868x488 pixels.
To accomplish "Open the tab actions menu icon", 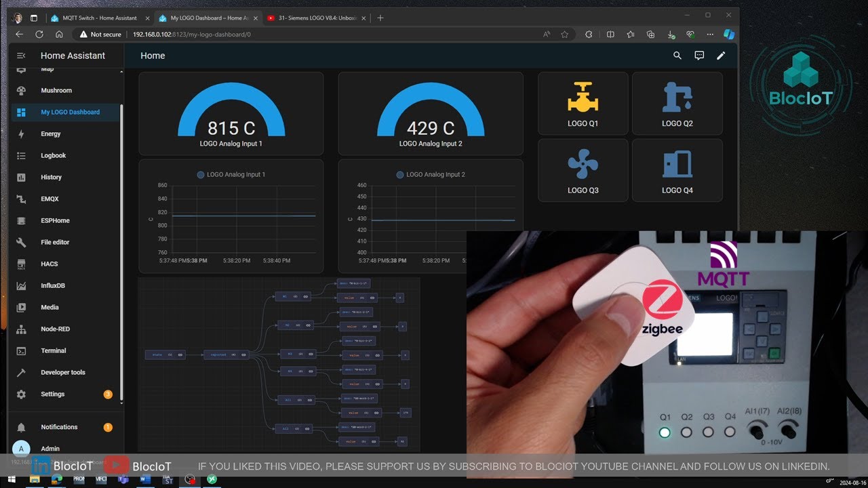I will pyautogui.click(x=34, y=18).
